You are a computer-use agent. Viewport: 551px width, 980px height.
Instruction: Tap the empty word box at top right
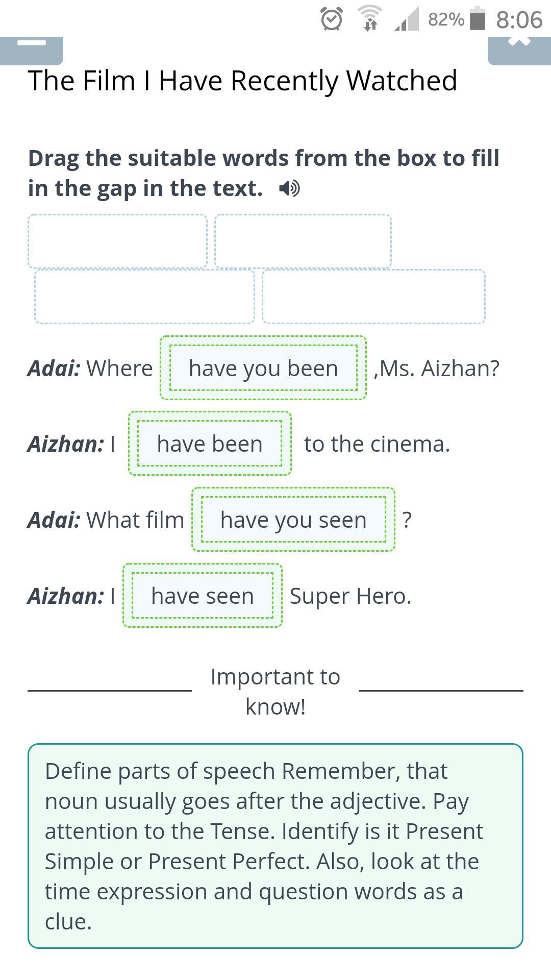(x=303, y=241)
